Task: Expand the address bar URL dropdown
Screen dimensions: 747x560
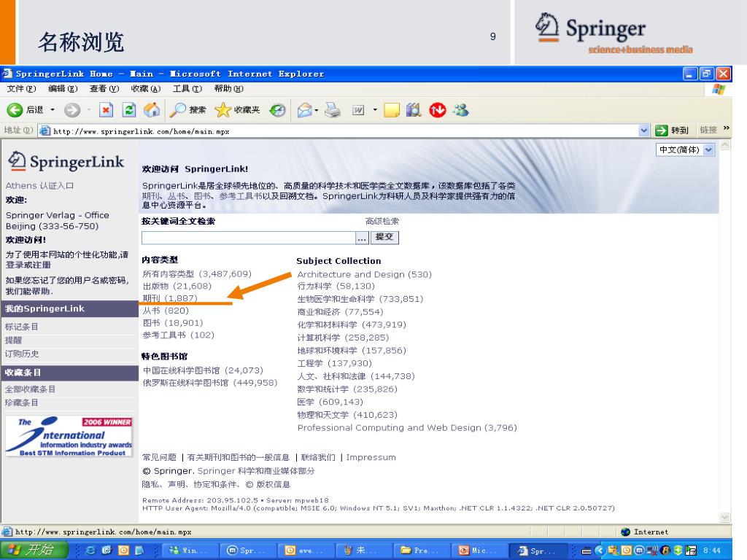Action: [644, 131]
